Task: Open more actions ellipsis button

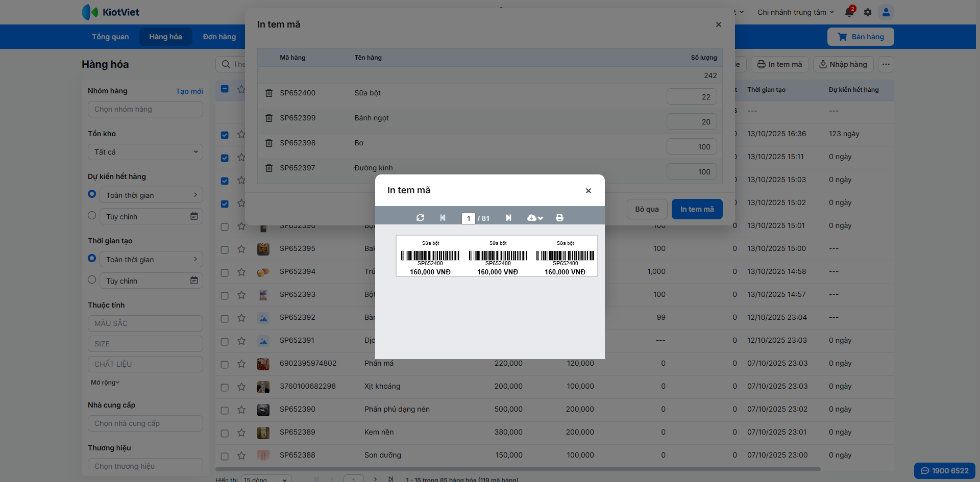Action: point(886,64)
